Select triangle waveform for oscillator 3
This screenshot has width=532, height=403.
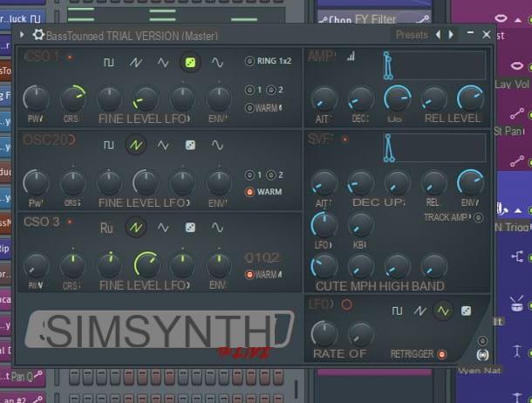[x=163, y=228]
